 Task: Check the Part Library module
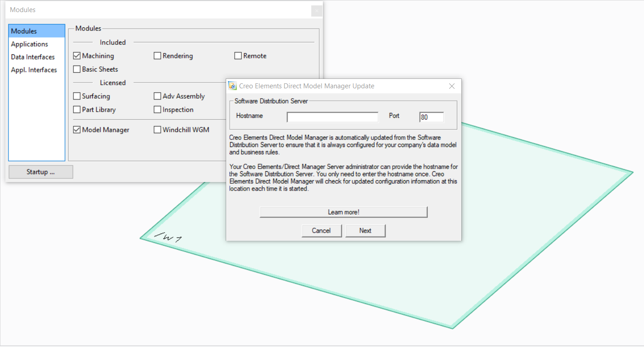point(77,109)
